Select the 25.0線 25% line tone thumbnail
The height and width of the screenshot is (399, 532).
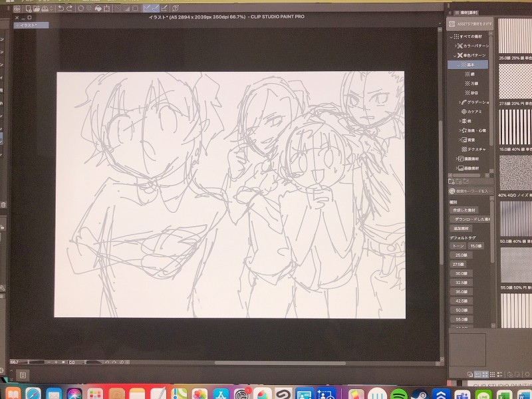tap(515, 36)
